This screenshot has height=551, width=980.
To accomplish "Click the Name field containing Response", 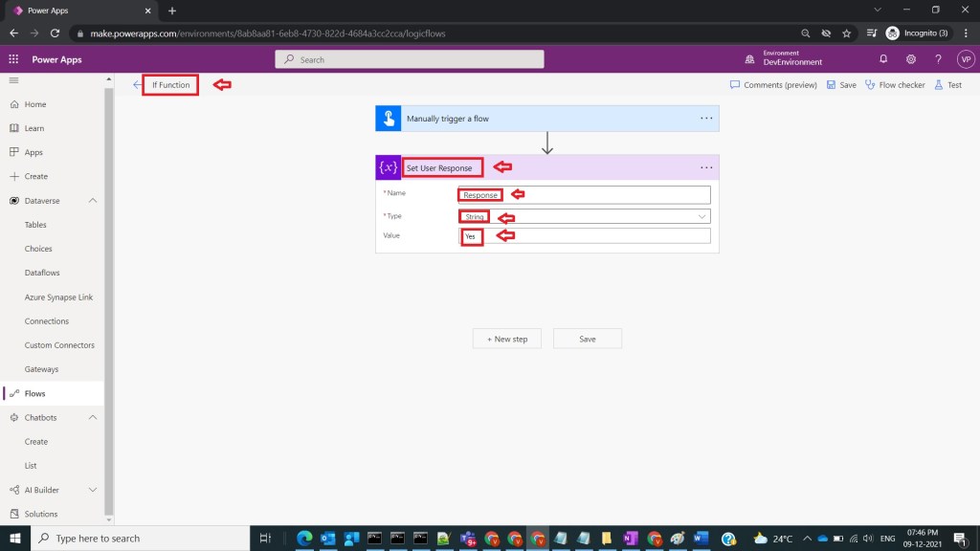I will 584,195.
